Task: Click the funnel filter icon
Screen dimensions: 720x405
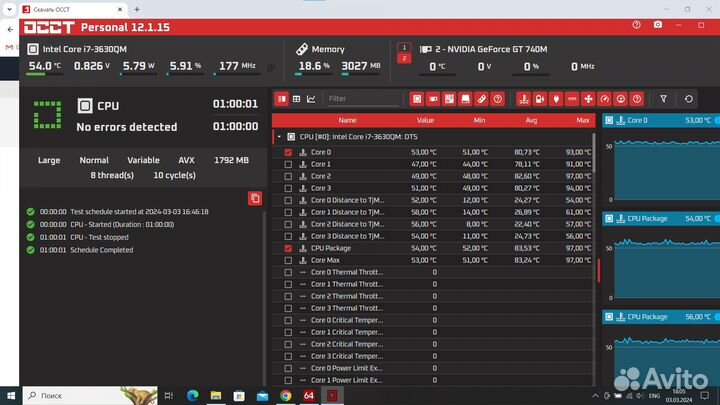Action: point(664,99)
